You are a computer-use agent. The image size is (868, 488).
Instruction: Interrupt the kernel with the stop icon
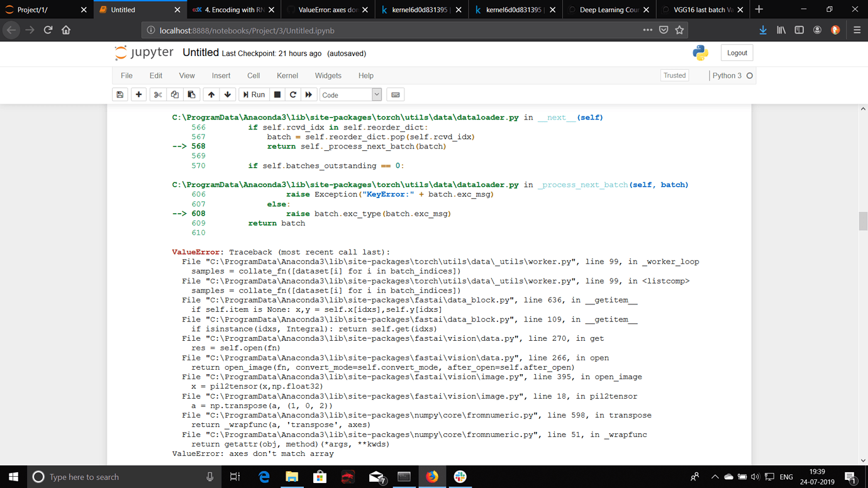click(276, 94)
